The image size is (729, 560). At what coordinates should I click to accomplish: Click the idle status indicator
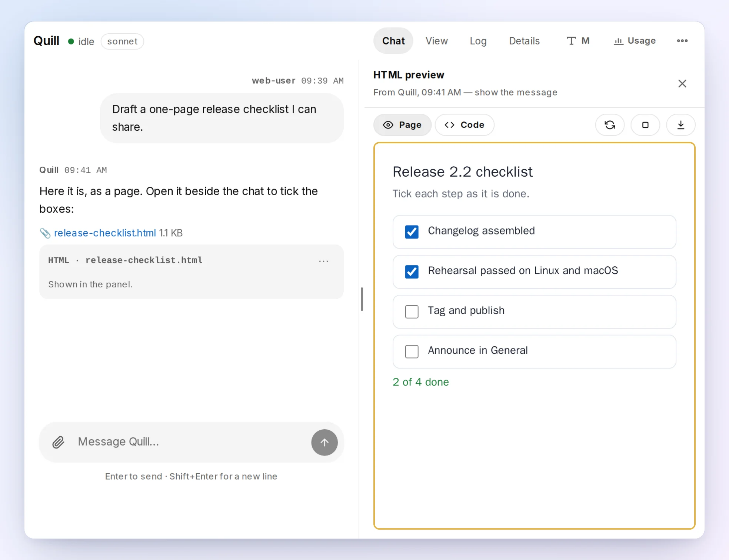(x=81, y=41)
